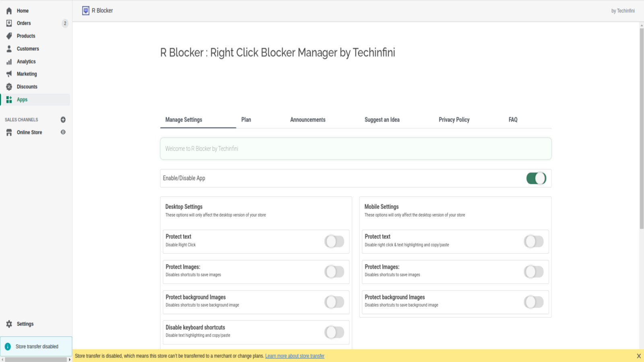Image resolution: width=644 pixels, height=362 pixels.
Task: Click the Discounts badge icon
Action: tap(9, 87)
